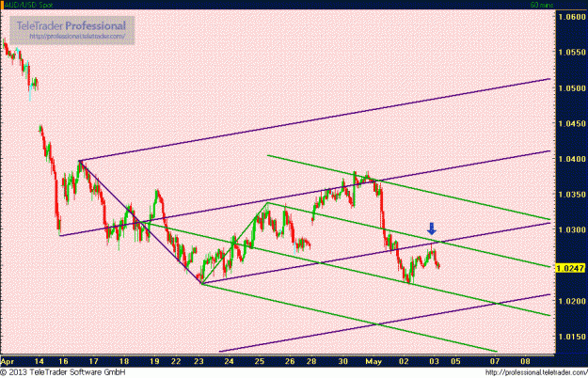Click the 1.0150 price axis label

[571, 337]
